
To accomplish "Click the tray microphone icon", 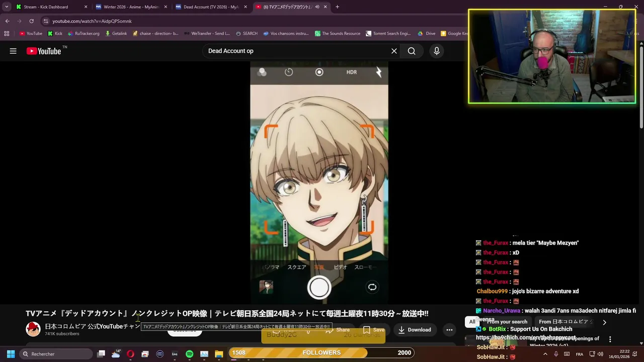I will [x=556, y=354].
